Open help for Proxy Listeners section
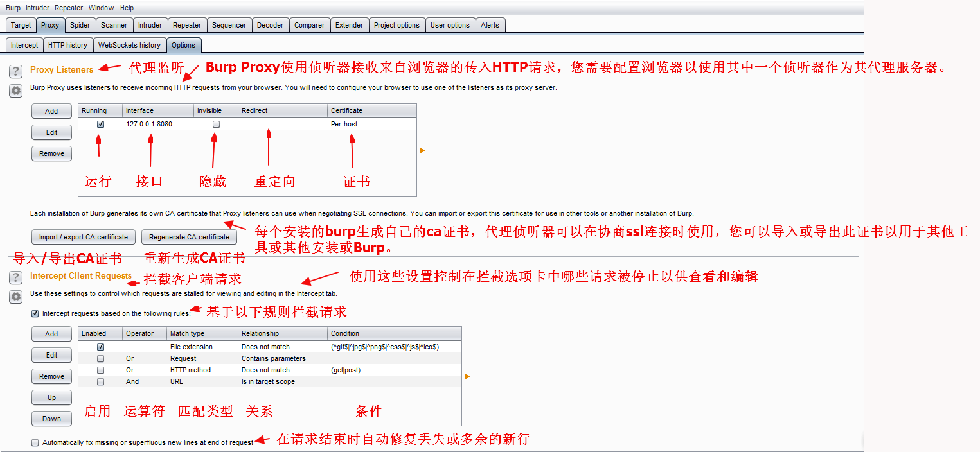The image size is (980, 452). pyautogui.click(x=16, y=71)
